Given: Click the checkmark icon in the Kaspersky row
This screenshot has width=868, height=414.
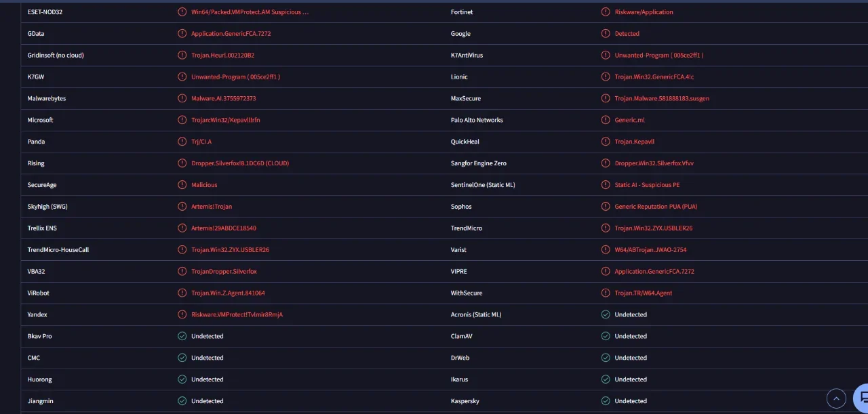Looking at the screenshot, I should coord(606,401).
